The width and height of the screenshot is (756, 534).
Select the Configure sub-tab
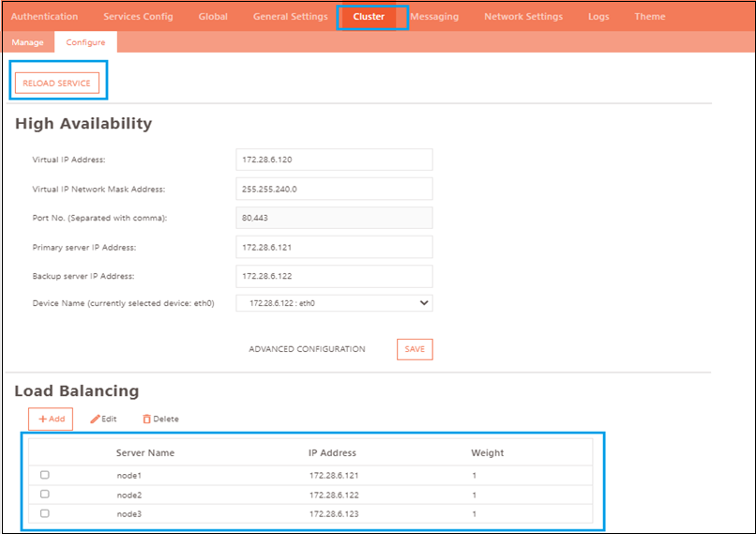click(x=85, y=42)
